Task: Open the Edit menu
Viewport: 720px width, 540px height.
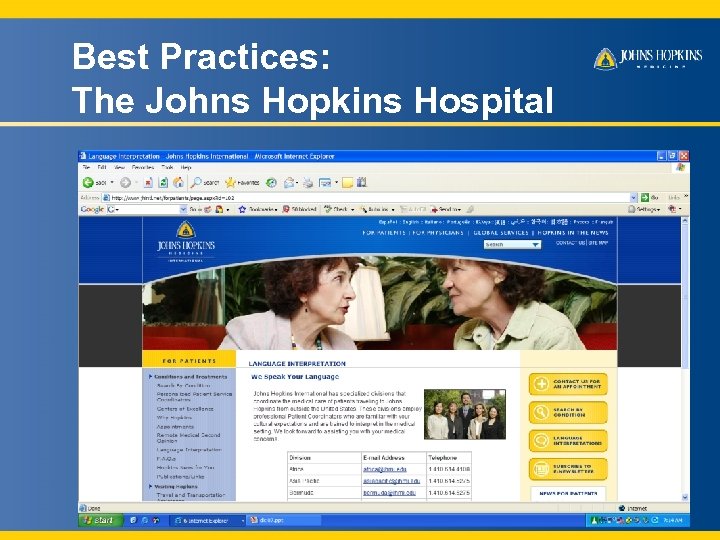Action: coord(102,168)
